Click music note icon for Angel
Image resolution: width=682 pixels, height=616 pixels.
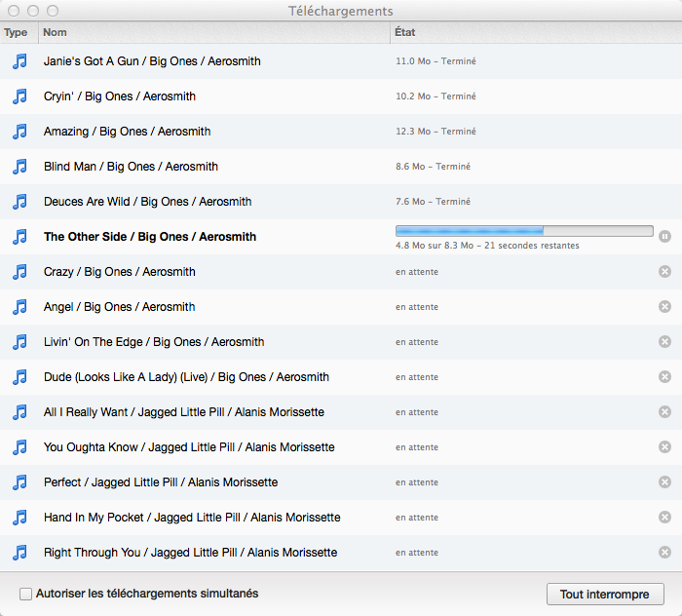click(19, 307)
